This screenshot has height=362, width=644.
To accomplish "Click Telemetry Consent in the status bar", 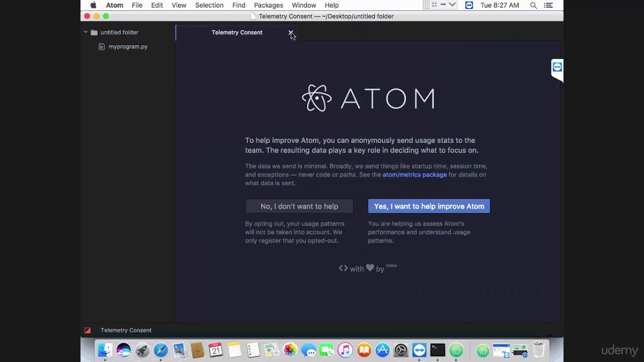I will click(126, 330).
